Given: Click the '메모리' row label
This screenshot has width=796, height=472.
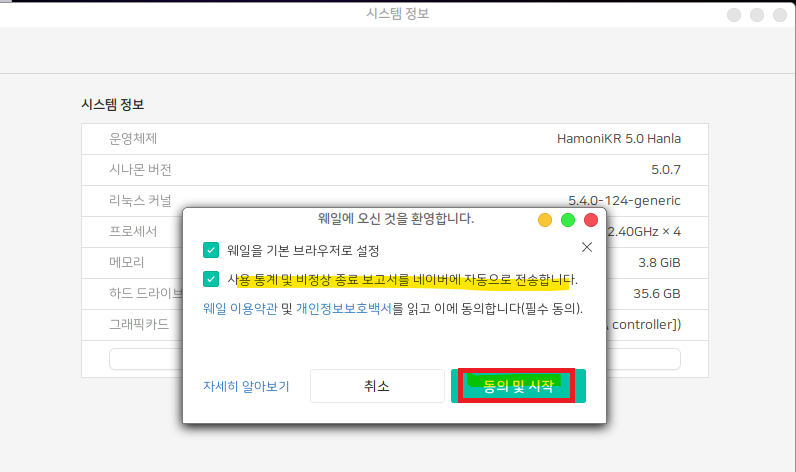Looking at the screenshot, I should pos(127,262).
